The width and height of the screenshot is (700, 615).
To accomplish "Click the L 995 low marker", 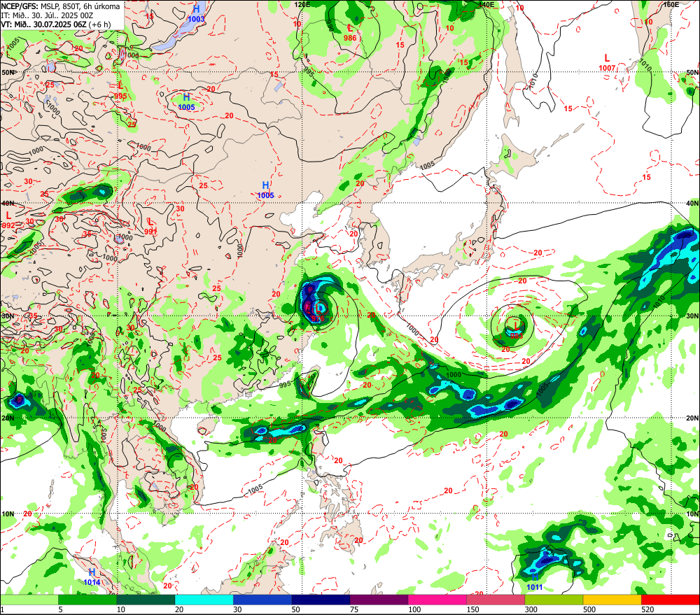I will [x=120, y=90].
